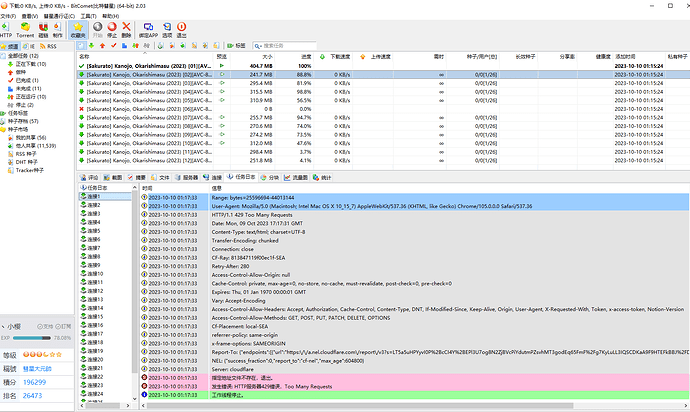Select the 'HTTP/1.1 429 Too Many Requests' log line
The image size is (690, 412).
415,215
